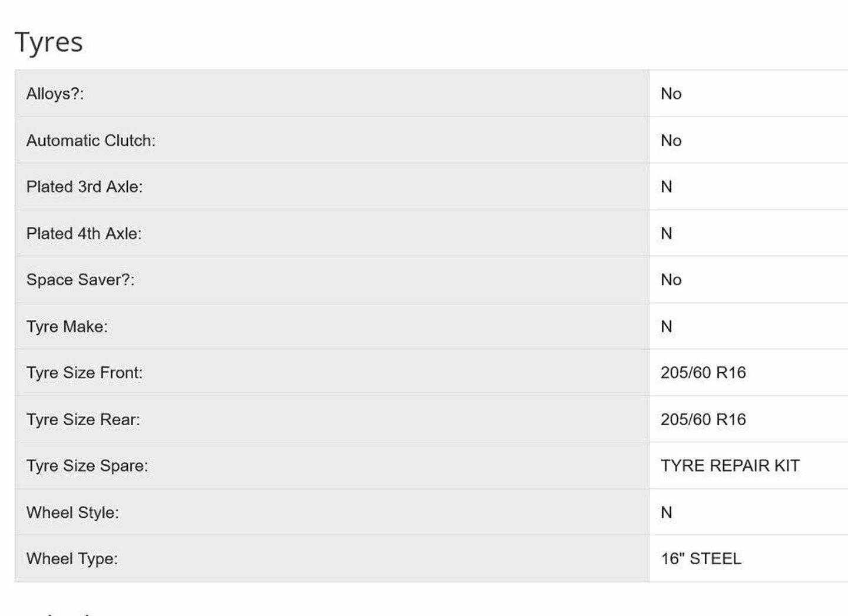Viewport: 848px width, 616px height.
Task: Select the Tyre Make label
Action: tap(67, 327)
